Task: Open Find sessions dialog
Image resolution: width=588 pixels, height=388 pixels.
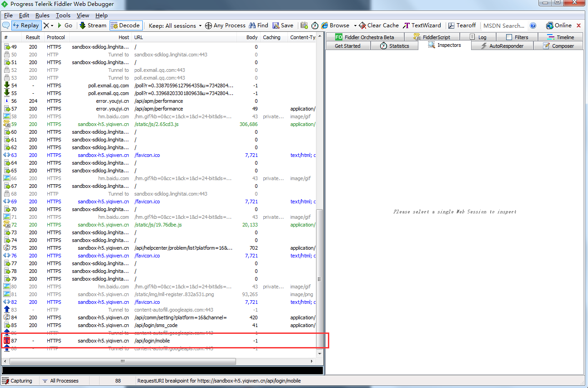Action: [x=259, y=25]
